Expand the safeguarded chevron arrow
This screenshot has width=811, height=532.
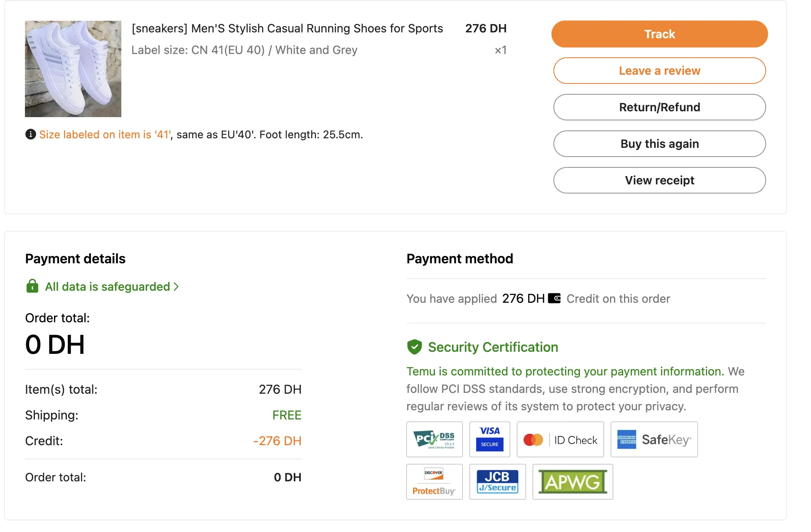point(176,287)
